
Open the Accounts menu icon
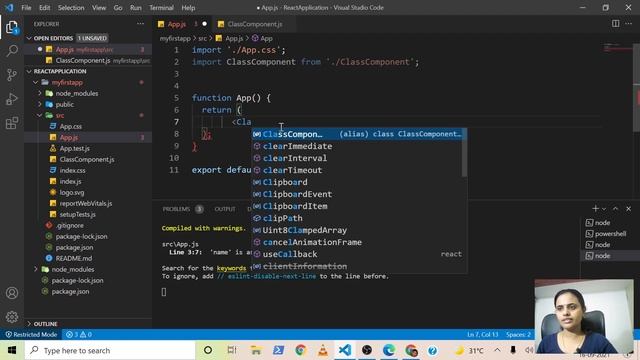[x=12, y=293]
